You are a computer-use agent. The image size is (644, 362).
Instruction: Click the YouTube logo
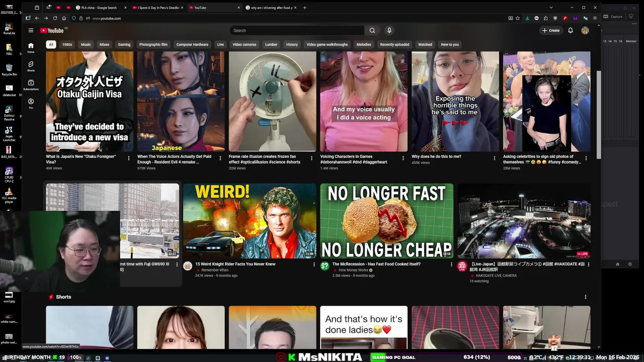pyautogui.click(x=52, y=30)
